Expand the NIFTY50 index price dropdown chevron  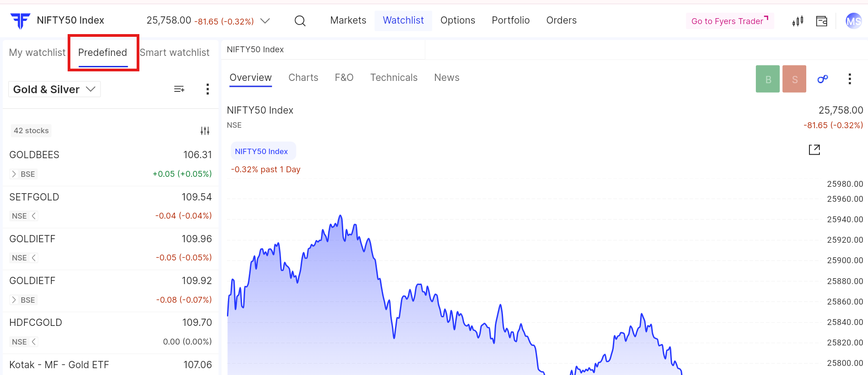265,21
